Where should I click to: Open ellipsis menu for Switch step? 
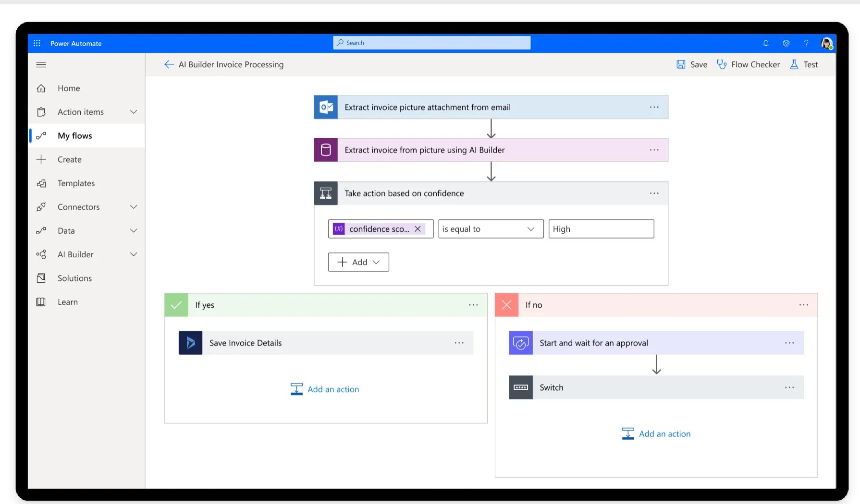click(789, 387)
